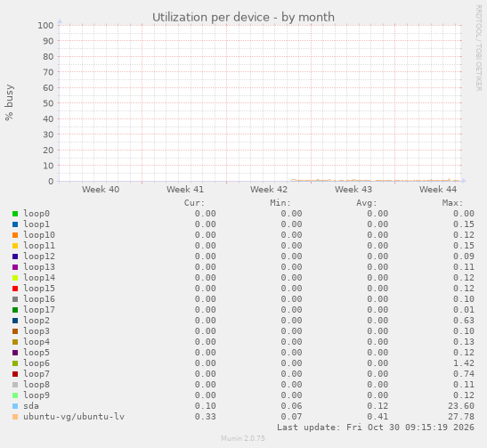
Task: Click the Cur: column header
Action: (194, 203)
